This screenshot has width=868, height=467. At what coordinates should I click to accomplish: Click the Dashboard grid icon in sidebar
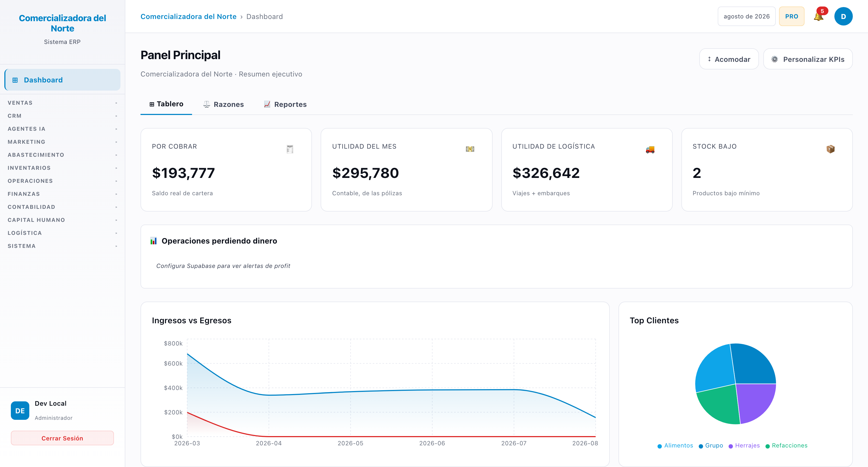[15, 80]
